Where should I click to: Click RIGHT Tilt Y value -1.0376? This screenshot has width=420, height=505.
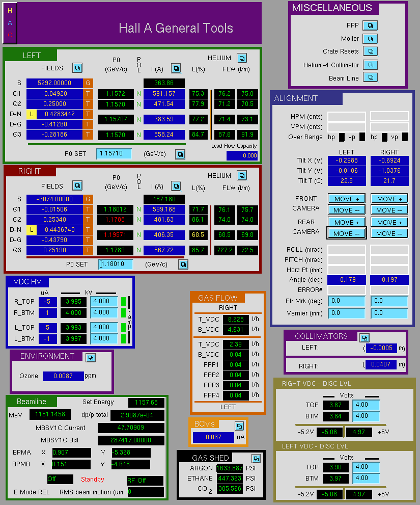click(389, 171)
